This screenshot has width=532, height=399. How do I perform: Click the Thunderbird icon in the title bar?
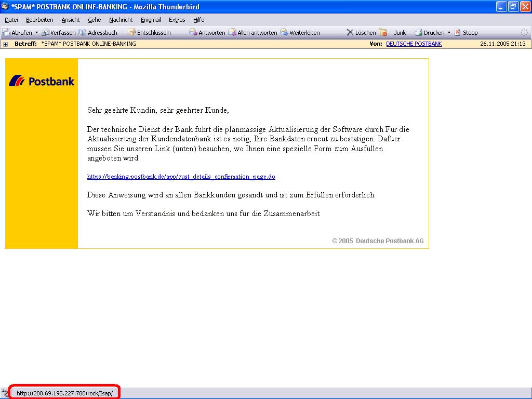[x=5, y=6]
